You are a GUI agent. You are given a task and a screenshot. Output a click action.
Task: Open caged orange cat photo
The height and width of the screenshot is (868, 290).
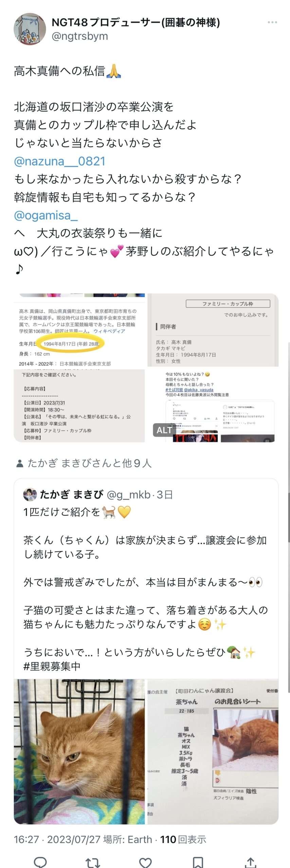pyautogui.click(x=79, y=752)
